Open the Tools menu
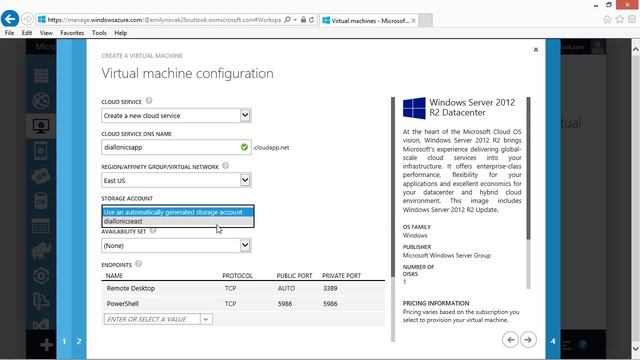Image resolution: width=640 pixels, height=360 pixels. 99,33
